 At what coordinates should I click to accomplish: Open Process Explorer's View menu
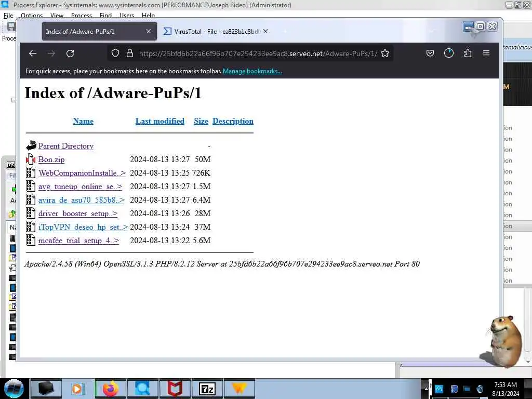pyautogui.click(x=57, y=15)
